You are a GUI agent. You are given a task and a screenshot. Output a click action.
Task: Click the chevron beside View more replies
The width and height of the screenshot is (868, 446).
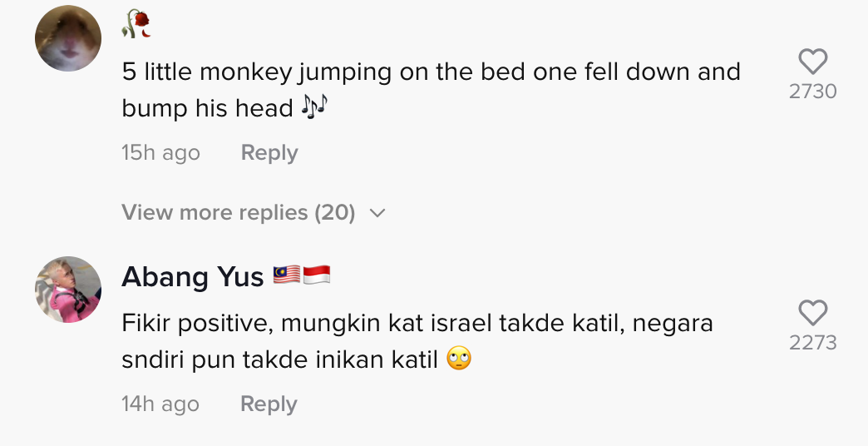(x=377, y=214)
